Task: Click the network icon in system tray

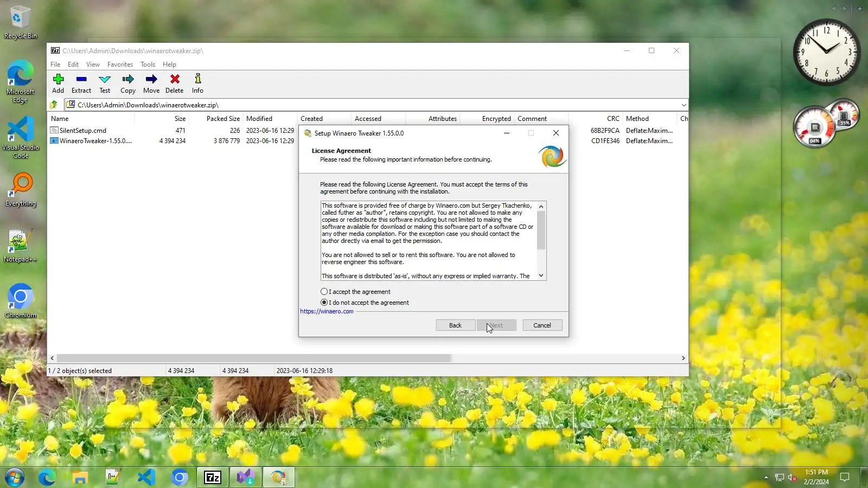Action: [779, 477]
